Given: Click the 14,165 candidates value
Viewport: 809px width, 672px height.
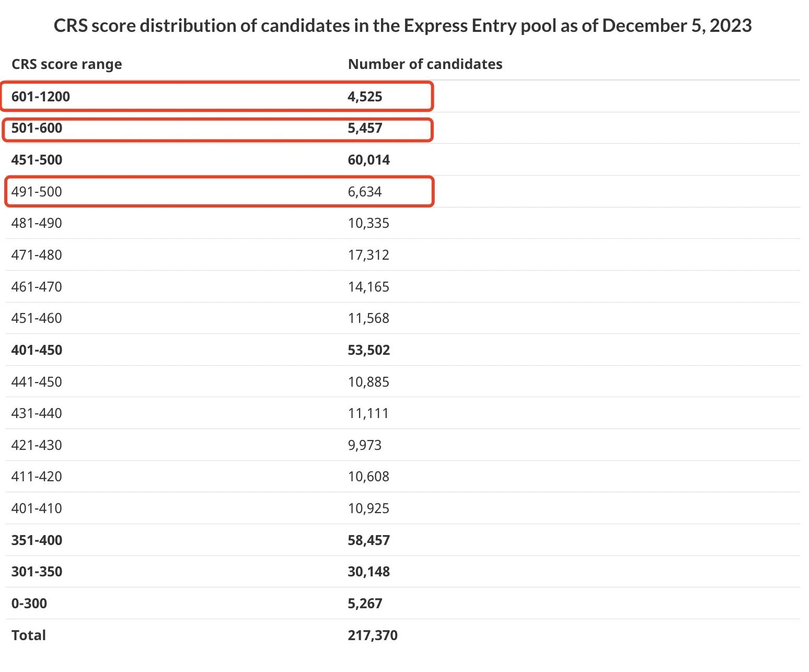Looking at the screenshot, I should pyautogui.click(x=368, y=287).
